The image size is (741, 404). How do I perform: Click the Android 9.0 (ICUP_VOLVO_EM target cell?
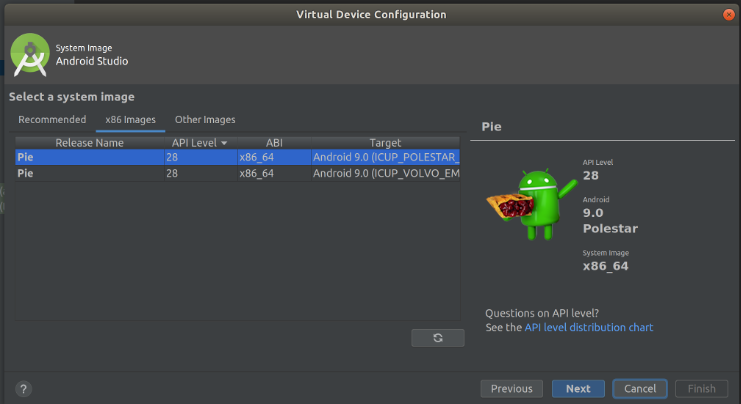386,173
